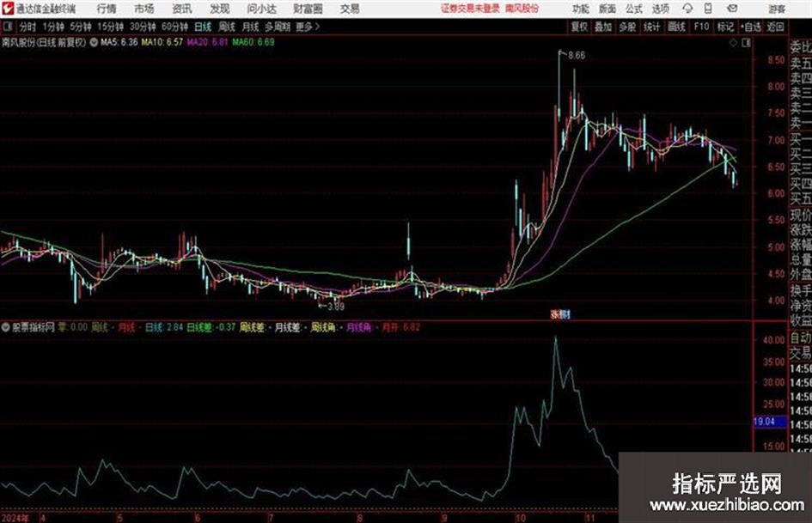Select the 月线 monthly chart tab

(x=251, y=27)
